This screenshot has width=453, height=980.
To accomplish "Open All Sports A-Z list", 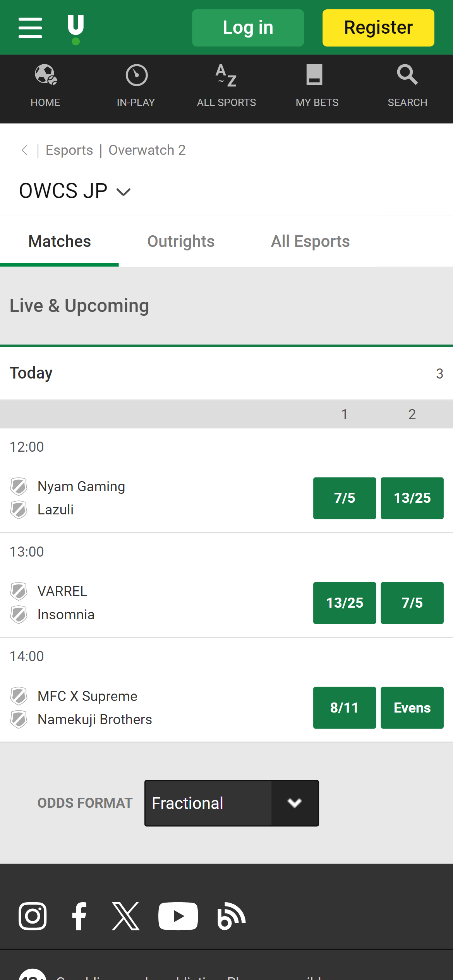I will coord(226,86).
